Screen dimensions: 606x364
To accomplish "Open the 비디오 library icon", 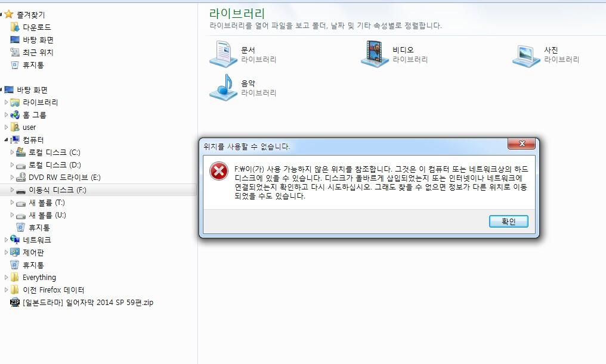I will coord(375,54).
